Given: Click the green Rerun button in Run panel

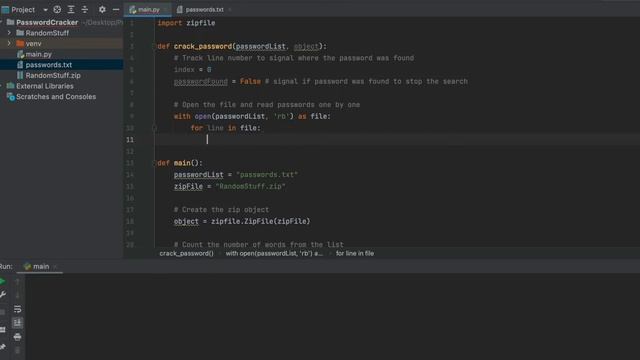Looking at the screenshot, I should 2,281.
